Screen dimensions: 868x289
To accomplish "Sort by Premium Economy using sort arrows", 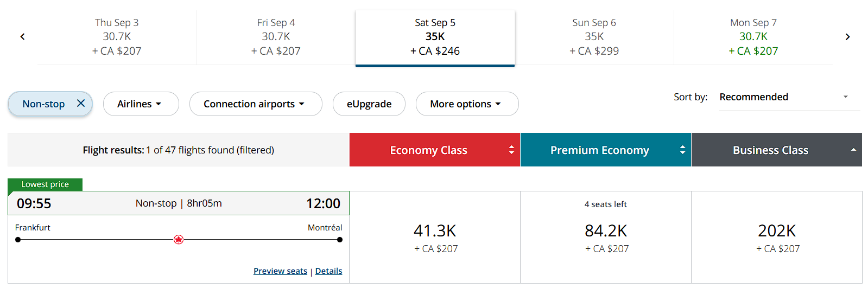I will point(682,150).
